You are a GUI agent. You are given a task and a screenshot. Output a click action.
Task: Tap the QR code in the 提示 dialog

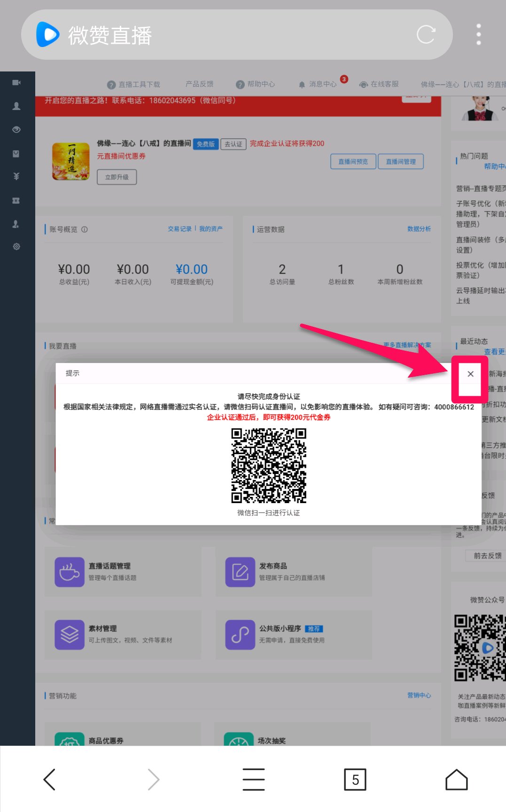(269, 465)
